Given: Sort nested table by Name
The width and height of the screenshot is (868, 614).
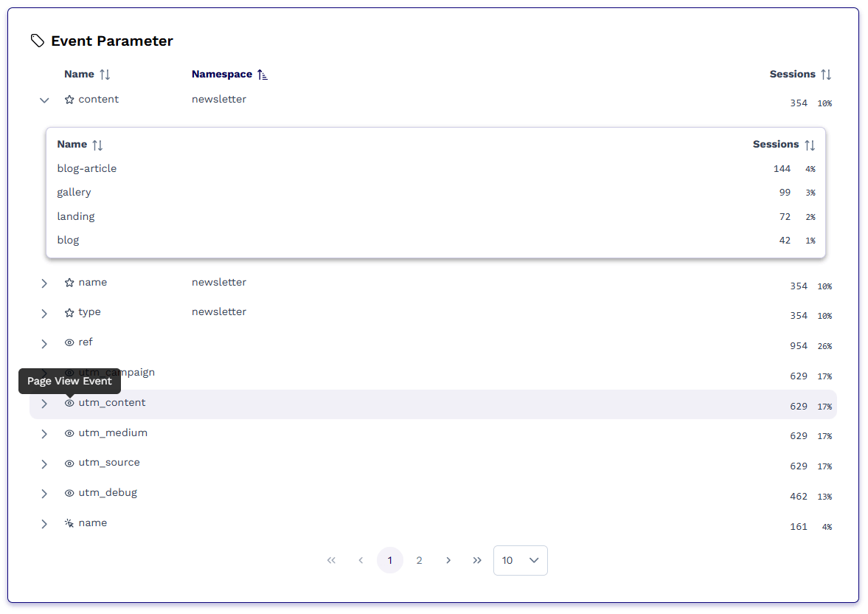Looking at the screenshot, I should (x=80, y=145).
